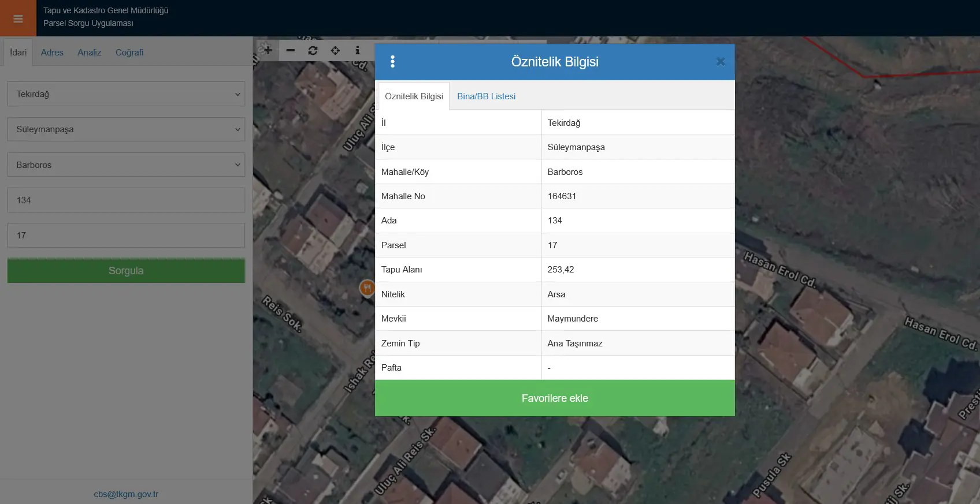Expand the Barboros neighborhood dropdown
The height and width of the screenshot is (504, 980).
126,165
